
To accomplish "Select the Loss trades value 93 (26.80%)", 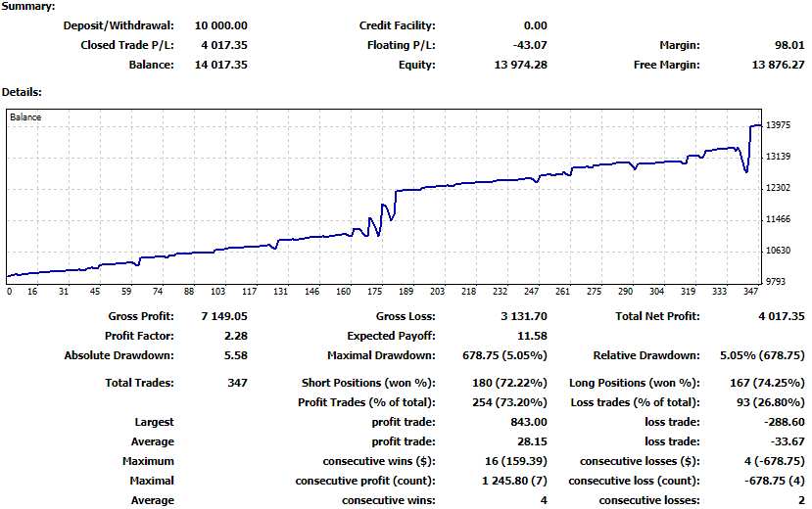I will click(771, 402).
